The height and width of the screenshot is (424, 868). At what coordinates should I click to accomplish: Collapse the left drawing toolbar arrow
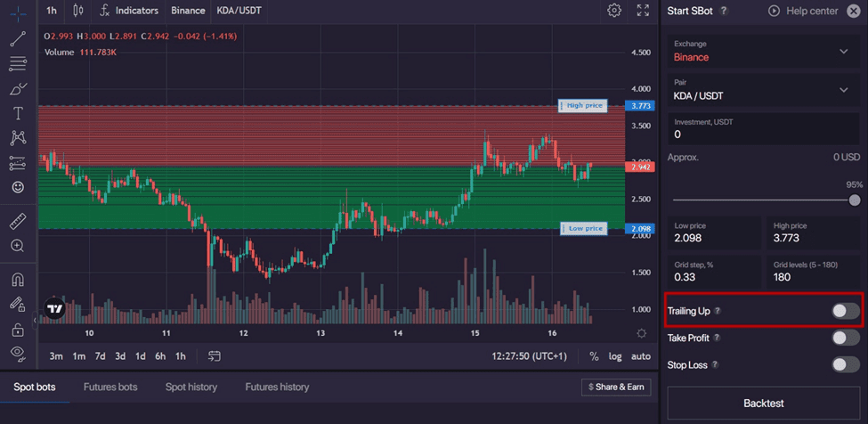tap(35, 320)
